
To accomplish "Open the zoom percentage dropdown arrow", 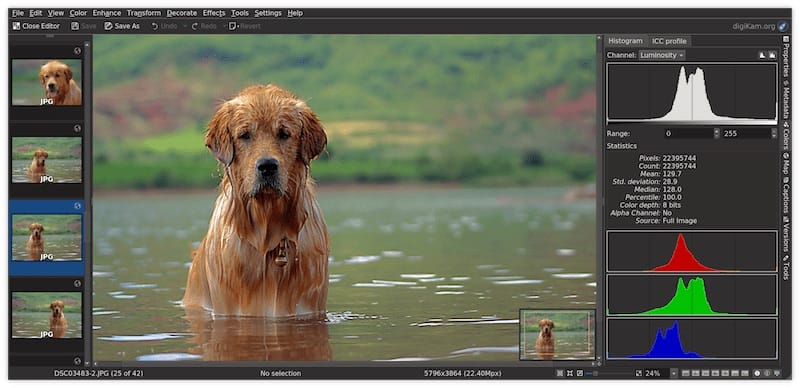I will (x=674, y=374).
